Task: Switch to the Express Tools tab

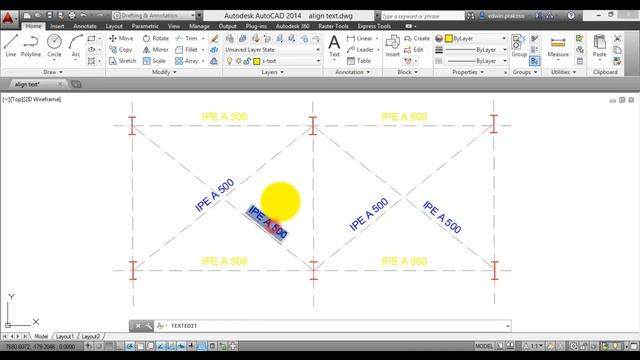Action: pyautogui.click(x=374, y=26)
